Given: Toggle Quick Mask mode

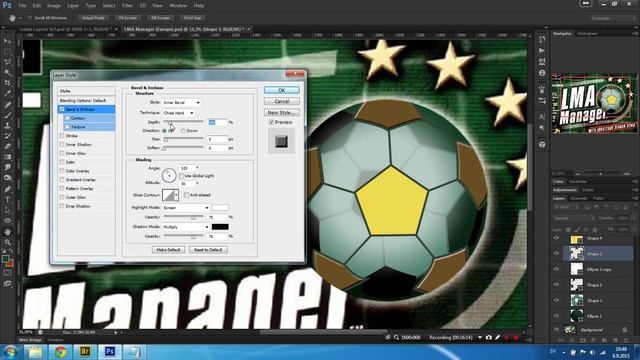Looking at the screenshot, I should pyautogui.click(x=7, y=273).
